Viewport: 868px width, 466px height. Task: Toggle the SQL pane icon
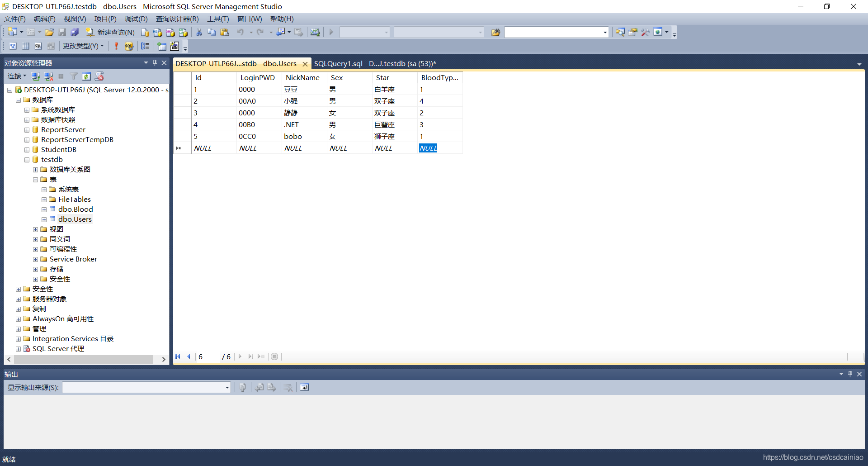[38, 46]
